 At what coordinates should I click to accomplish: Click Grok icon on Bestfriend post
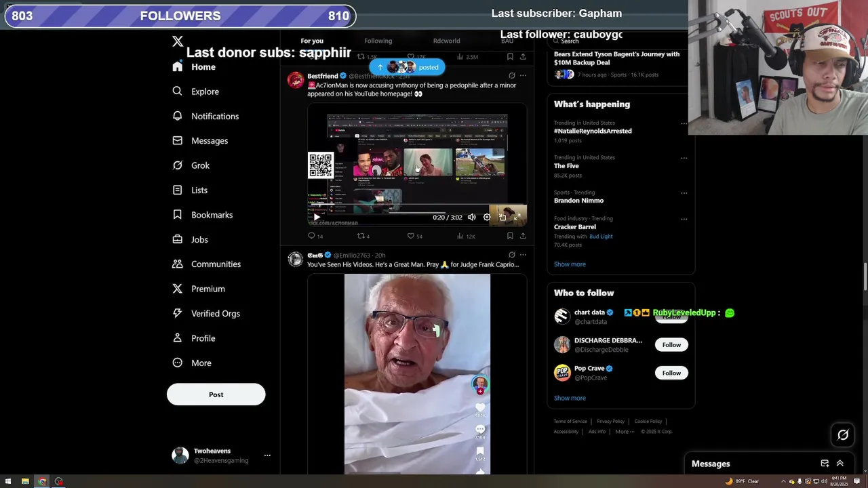(x=512, y=76)
